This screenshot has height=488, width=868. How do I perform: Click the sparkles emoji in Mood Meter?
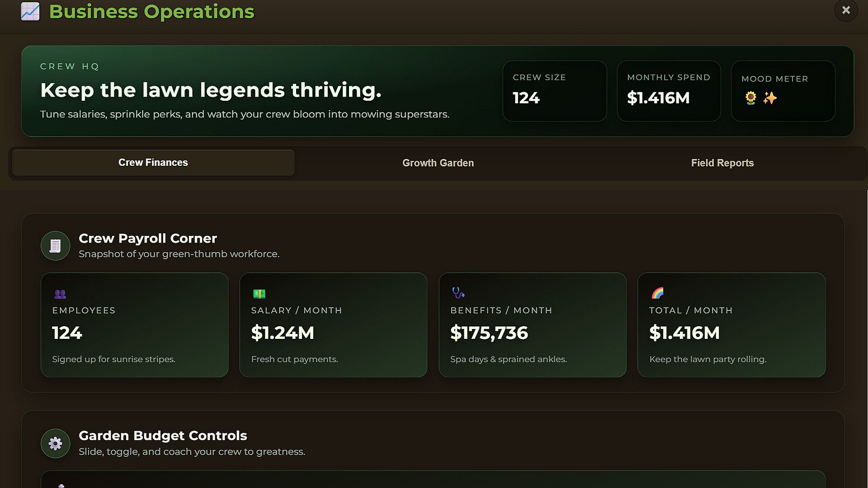click(770, 98)
